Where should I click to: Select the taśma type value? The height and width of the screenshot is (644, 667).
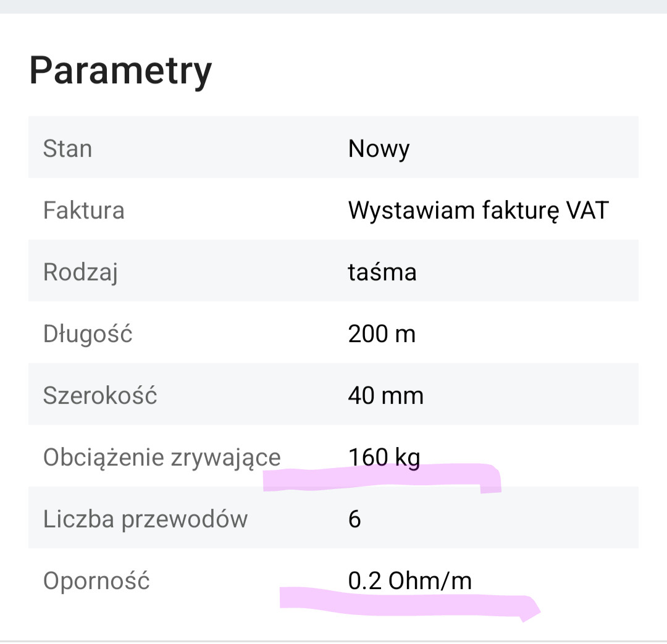[382, 272]
